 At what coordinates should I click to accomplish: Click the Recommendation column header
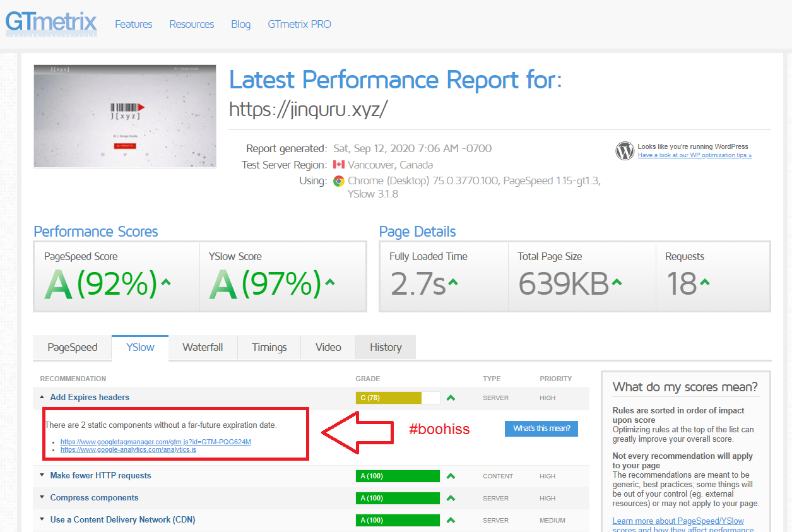(x=73, y=379)
